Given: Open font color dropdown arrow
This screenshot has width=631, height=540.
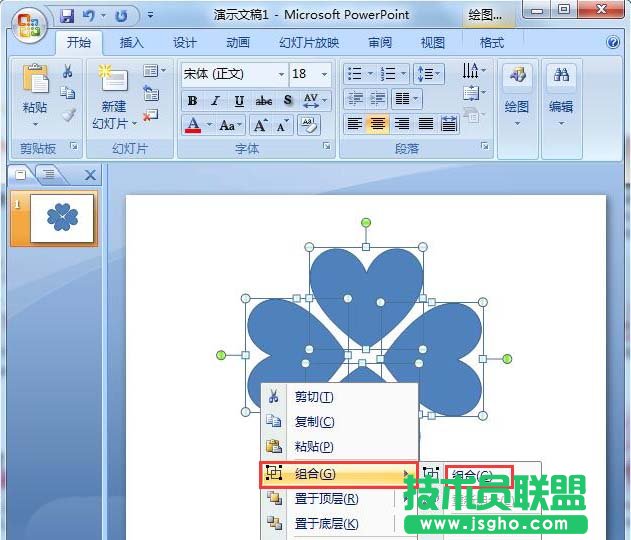Looking at the screenshot, I should pos(209,125).
